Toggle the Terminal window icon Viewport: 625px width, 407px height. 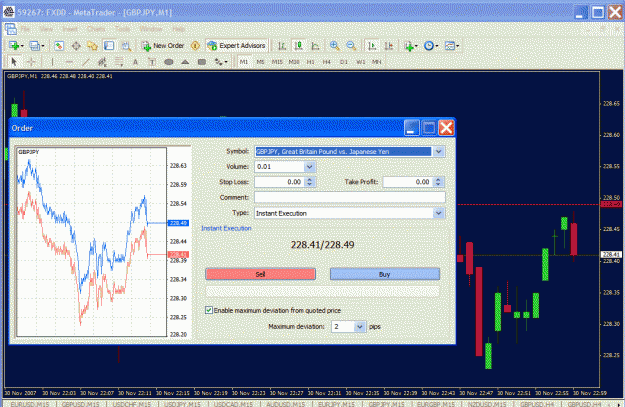[109, 46]
